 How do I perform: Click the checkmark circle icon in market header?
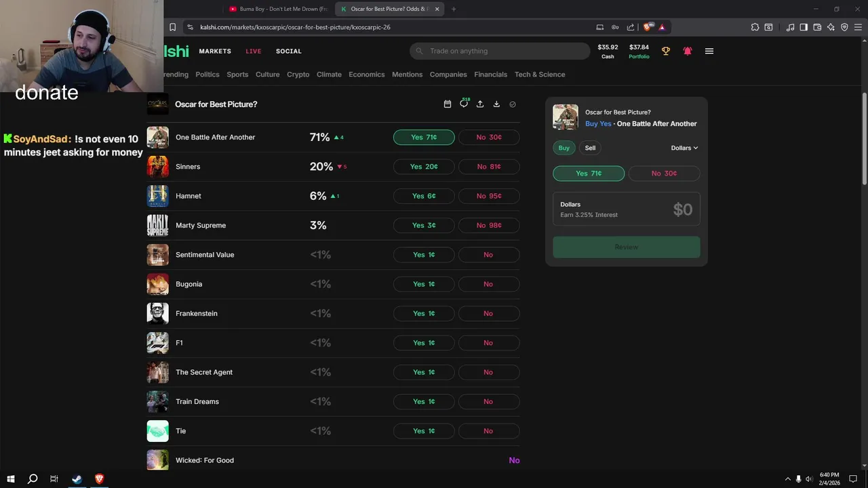tap(513, 104)
